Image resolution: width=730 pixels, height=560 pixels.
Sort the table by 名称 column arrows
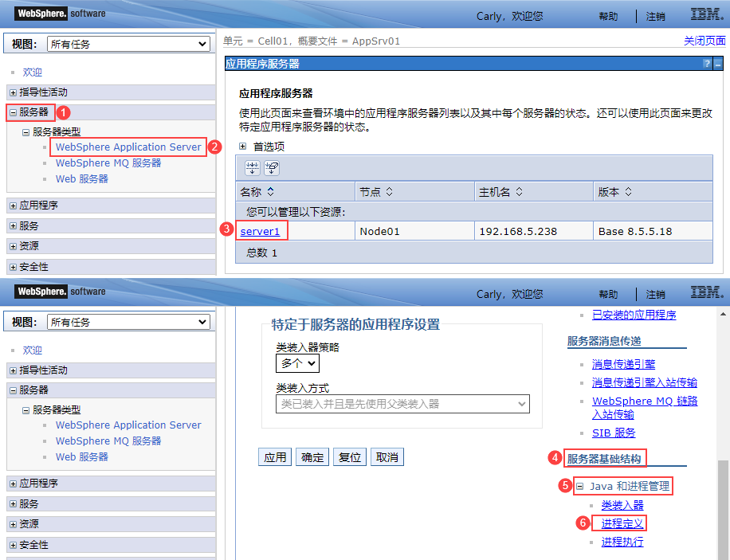point(270,192)
